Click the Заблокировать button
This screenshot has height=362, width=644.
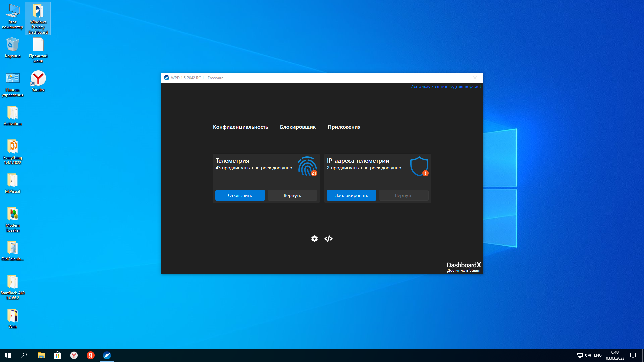pos(351,195)
